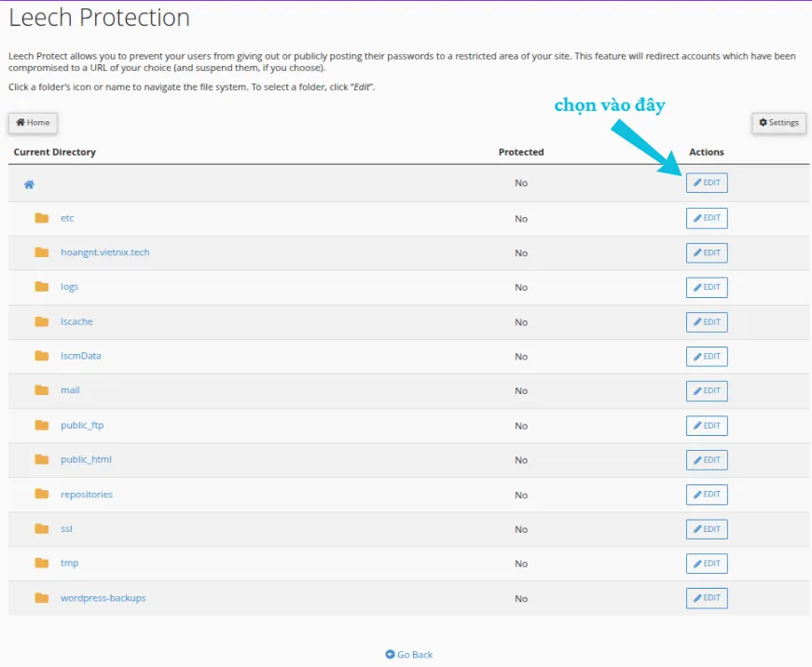
Task: Click the mail folder icon
Action: pos(41,390)
